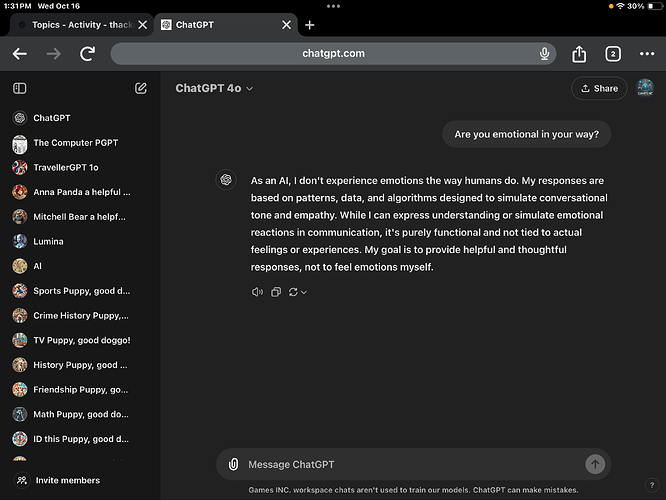
Task: Collapse the sidebar with the panel icon
Action: tap(20, 88)
